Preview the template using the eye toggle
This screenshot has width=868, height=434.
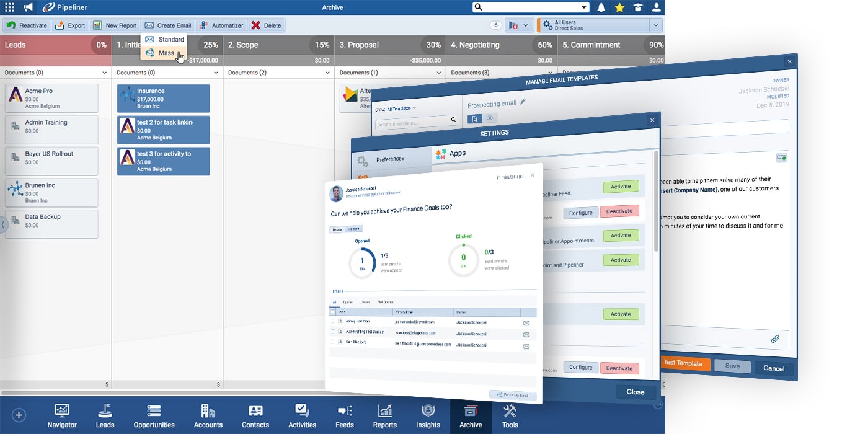point(489,118)
